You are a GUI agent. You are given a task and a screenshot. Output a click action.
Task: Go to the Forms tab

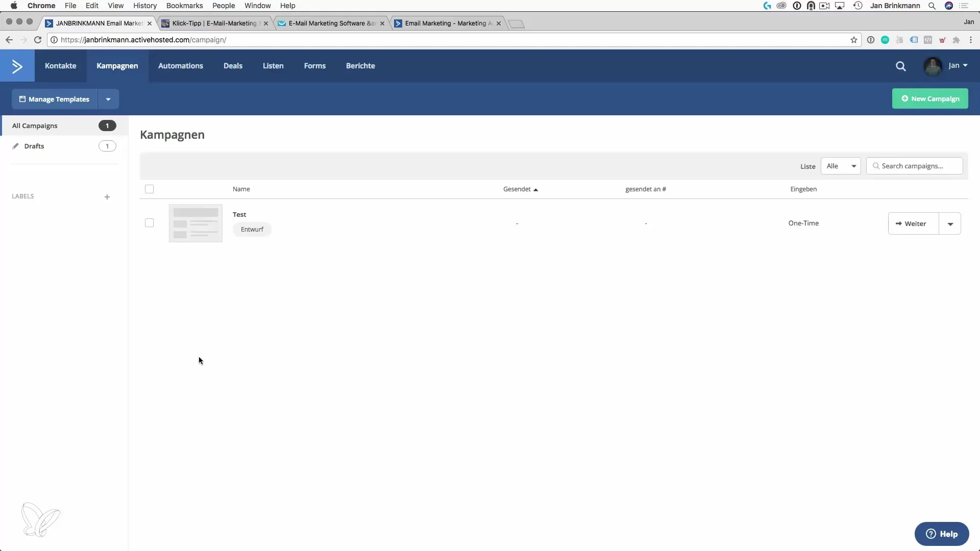[x=315, y=66]
